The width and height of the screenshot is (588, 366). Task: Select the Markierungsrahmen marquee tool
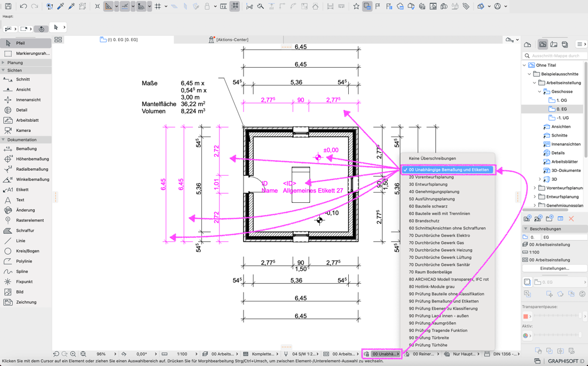click(26, 53)
